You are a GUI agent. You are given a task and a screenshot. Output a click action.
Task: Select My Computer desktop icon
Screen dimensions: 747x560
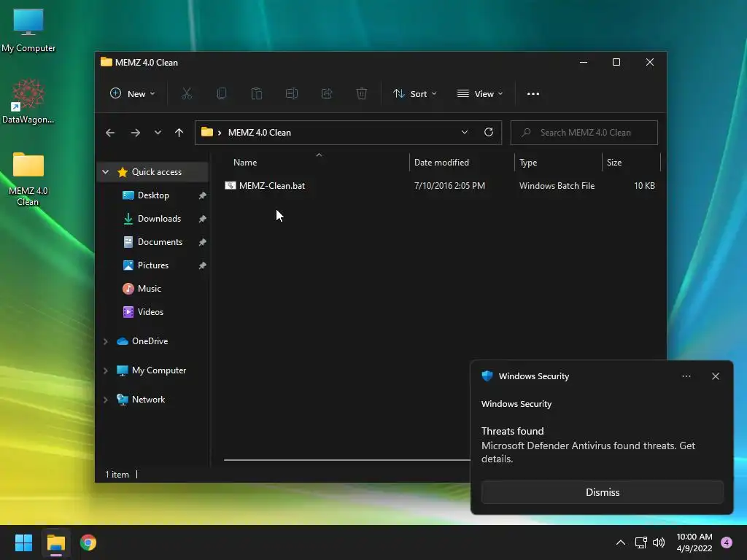pos(28,30)
